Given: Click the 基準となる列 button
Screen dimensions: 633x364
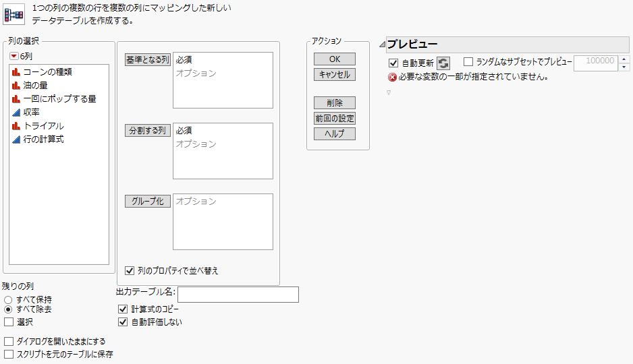Looking at the screenshot, I should 148,60.
